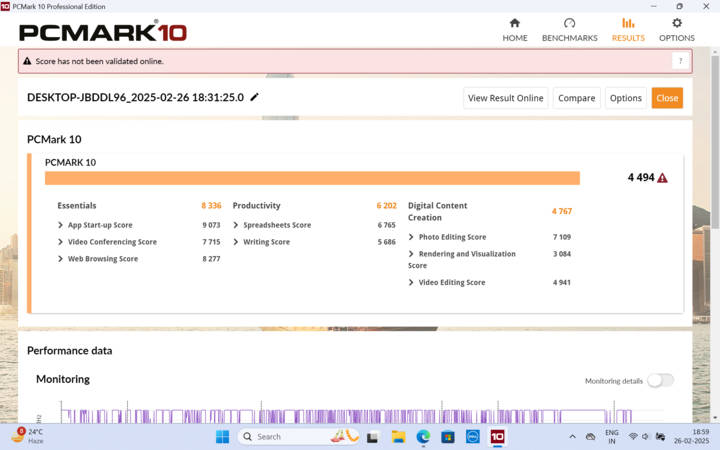Click the Compare button
This screenshot has width=720, height=450.
tap(576, 98)
